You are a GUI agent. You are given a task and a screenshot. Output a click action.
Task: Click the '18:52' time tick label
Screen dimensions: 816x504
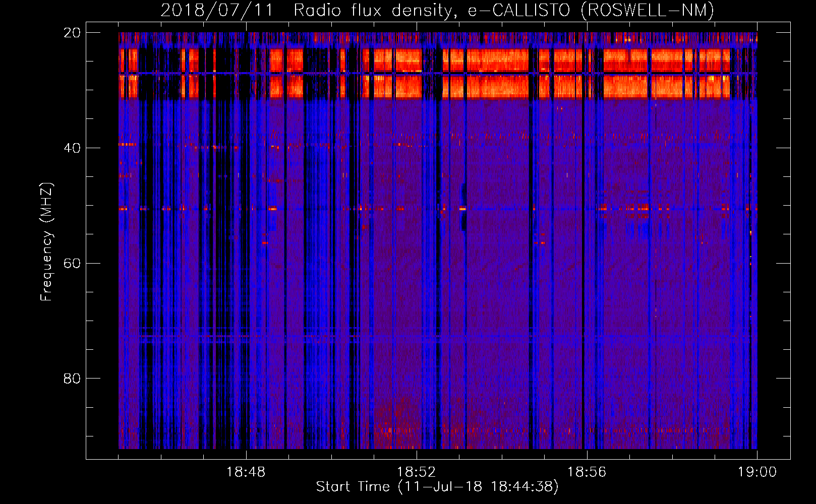416,472
